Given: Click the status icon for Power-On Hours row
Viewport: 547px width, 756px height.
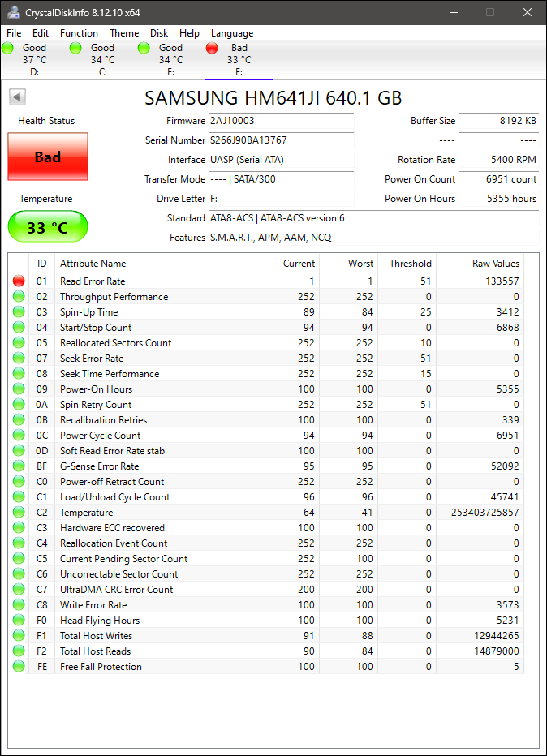Looking at the screenshot, I should (19, 389).
